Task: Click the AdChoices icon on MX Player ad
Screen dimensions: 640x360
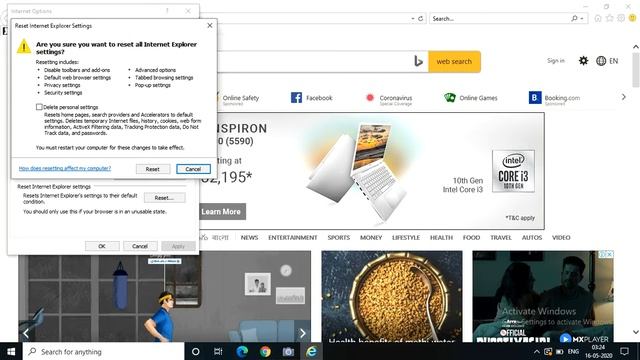Action: coord(602,254)
